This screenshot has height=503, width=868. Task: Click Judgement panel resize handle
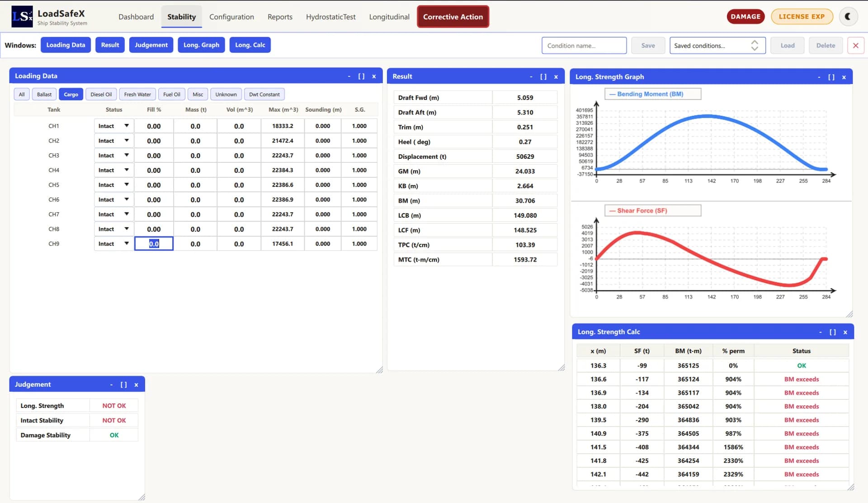142,497
